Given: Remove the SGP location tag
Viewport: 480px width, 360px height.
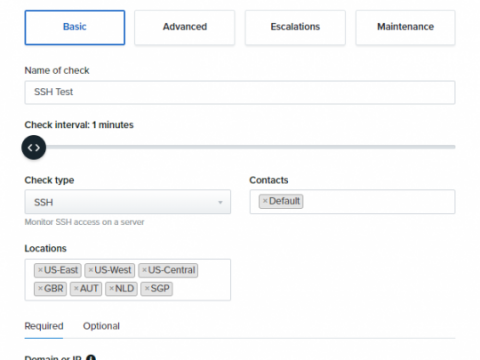Looking at the screenshot, I should [147, 288].
